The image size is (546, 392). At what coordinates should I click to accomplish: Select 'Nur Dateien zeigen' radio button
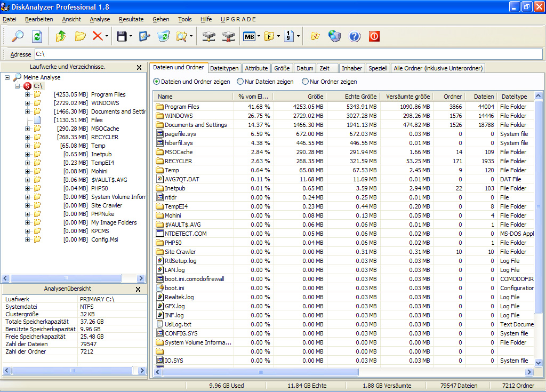coord(240,82)
